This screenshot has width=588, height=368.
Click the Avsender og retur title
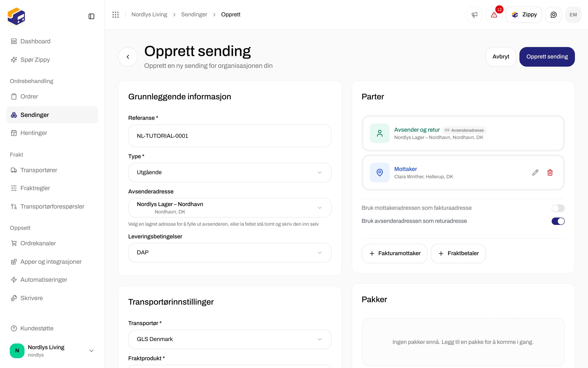point(417,130)
